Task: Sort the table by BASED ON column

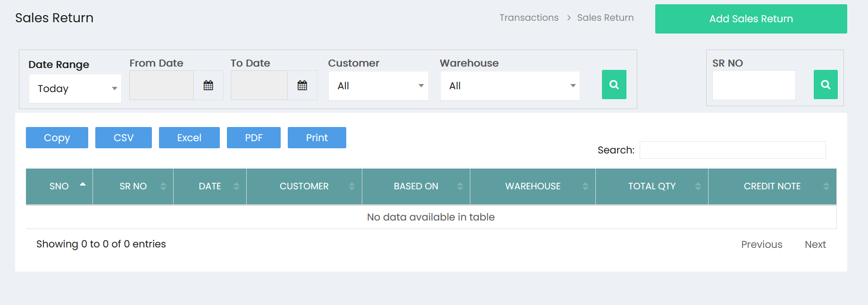Action: click(416, 186)
